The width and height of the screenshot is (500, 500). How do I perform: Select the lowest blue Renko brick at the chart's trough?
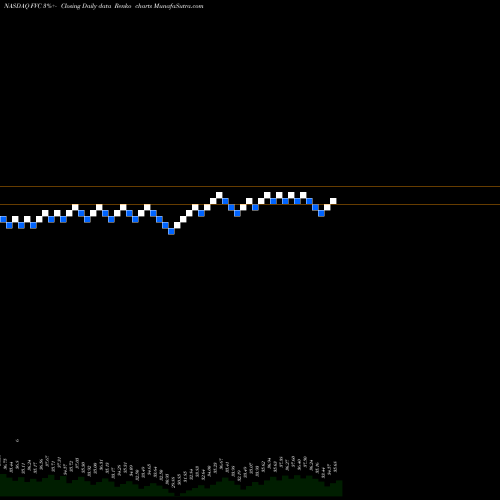pos(171,231)
